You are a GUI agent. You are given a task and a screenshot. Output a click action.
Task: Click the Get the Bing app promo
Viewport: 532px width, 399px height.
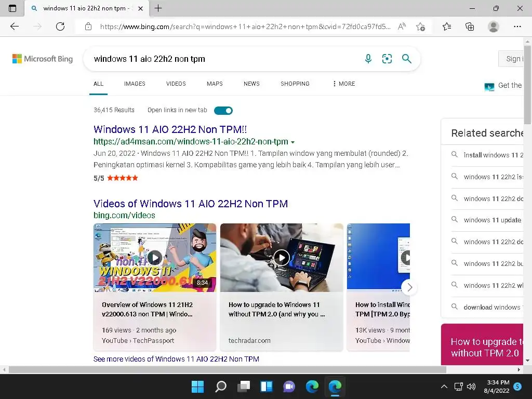(x=503, y=86)
